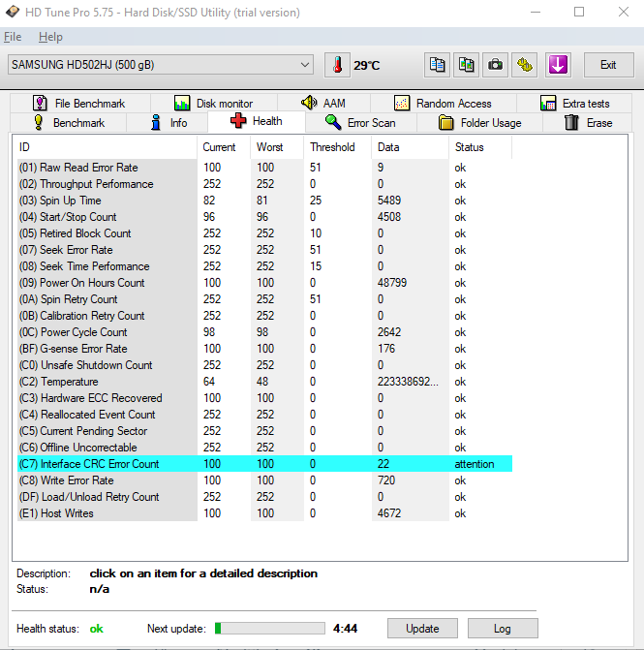Open the options wrench icon
Viewport: 644px width, 650px height.
pyautogui.click(x=524, y=65)
